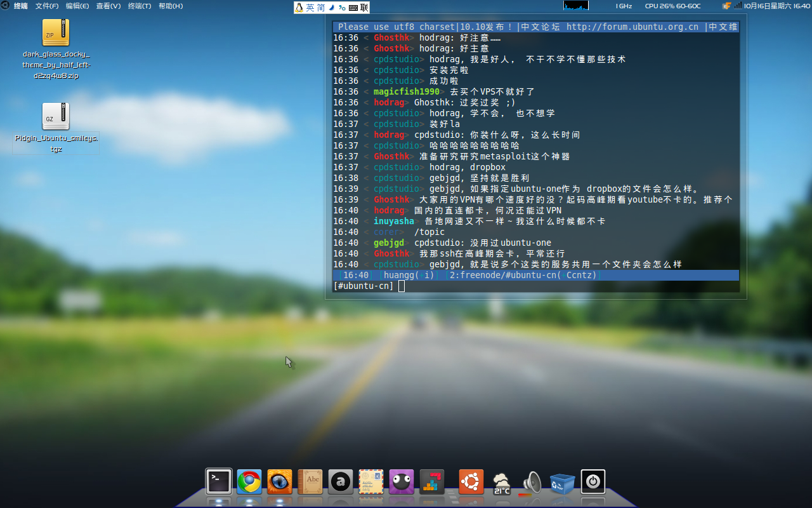812x508 pixels.
Task: Toggle punctuation mode icon in IME bar
Action: tap(343, 8)
